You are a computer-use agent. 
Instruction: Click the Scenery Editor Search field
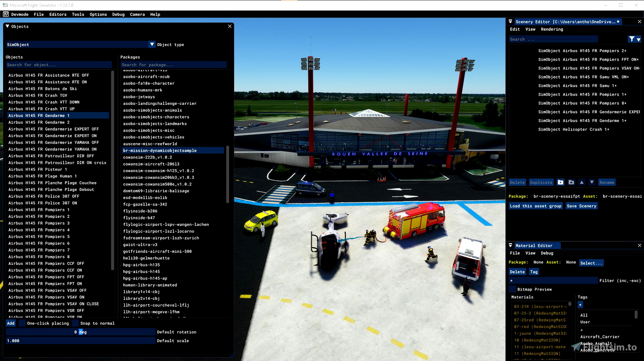click(553, 39)
